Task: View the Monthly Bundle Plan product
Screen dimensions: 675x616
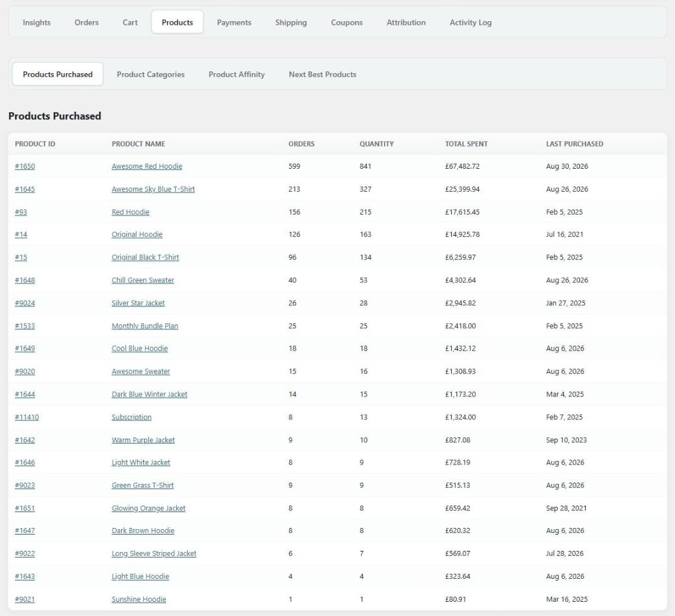Action: [145, 326]
